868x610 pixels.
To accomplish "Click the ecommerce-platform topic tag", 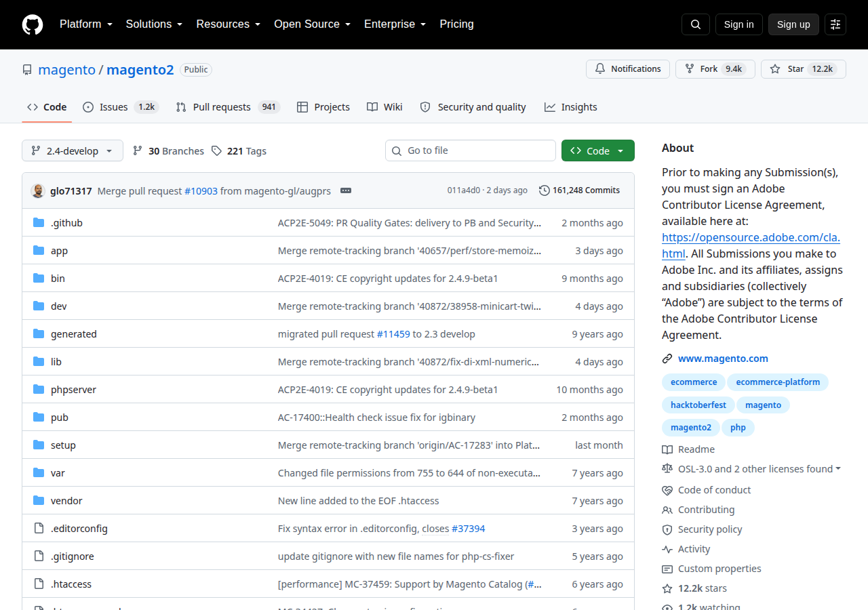I will coord(778,382).
